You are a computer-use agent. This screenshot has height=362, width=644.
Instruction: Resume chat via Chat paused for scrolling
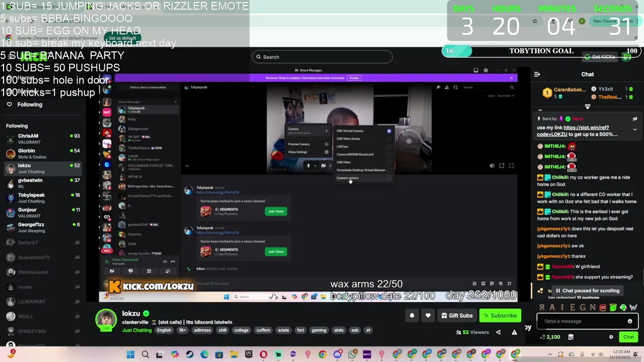[x=587, y=291]
